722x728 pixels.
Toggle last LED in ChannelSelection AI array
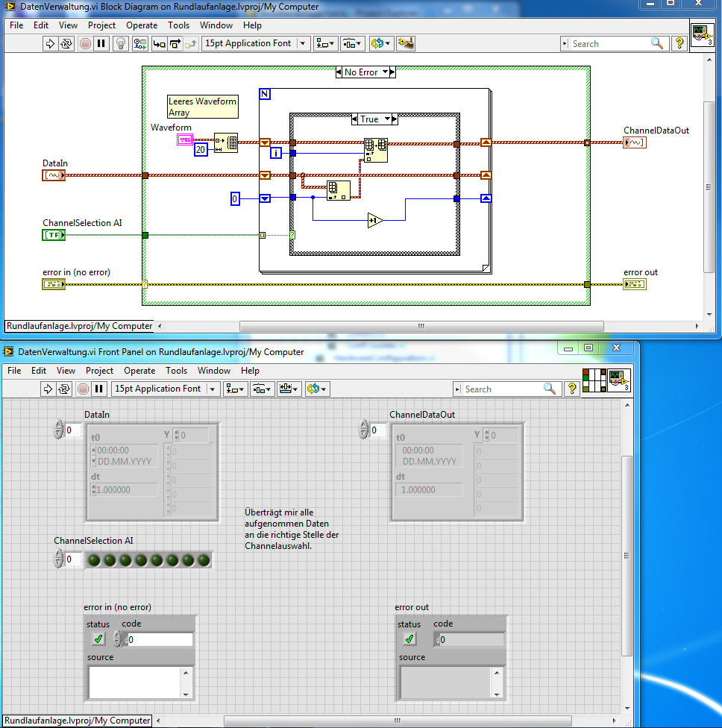pyautogui.click(x=203, y=559)
